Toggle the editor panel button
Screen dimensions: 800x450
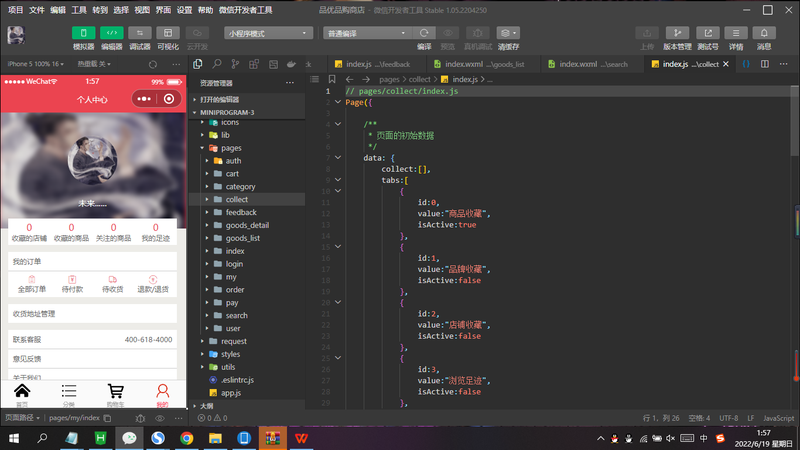111,33
